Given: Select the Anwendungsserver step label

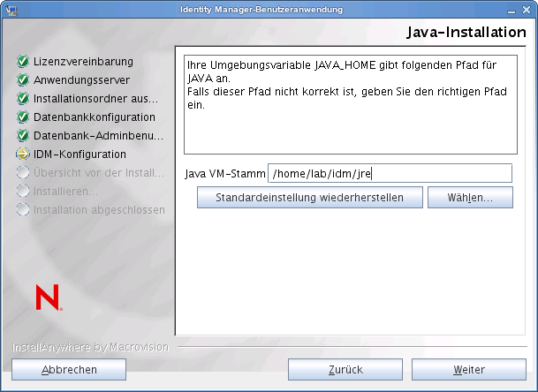Looking at the screenshot, I should (81, 80).
